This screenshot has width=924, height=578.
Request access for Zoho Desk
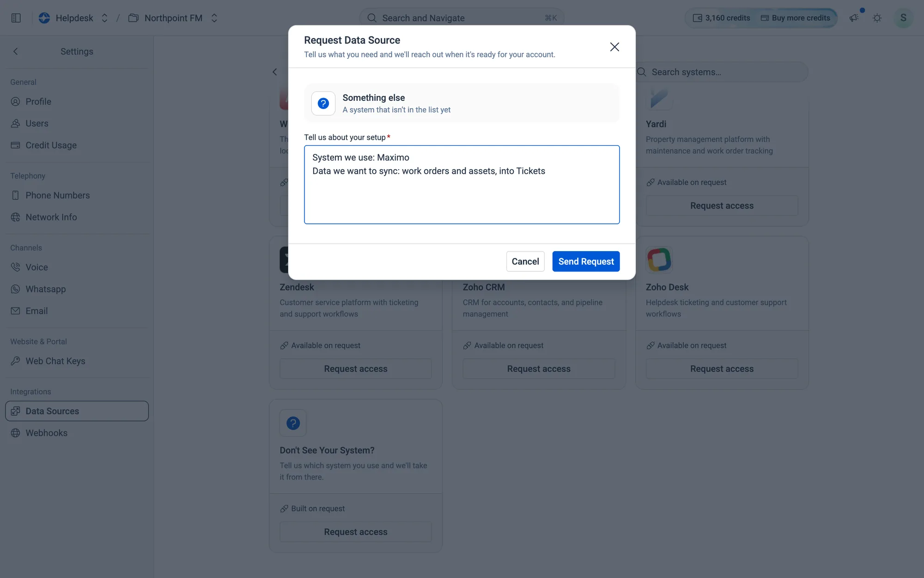[722, 369]
